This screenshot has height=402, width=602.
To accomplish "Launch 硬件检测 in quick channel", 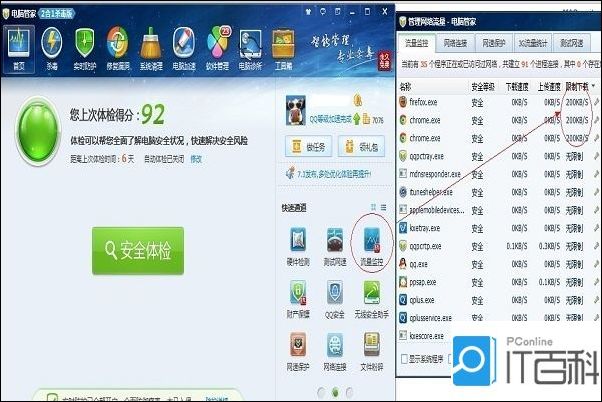I will point(298,246).
